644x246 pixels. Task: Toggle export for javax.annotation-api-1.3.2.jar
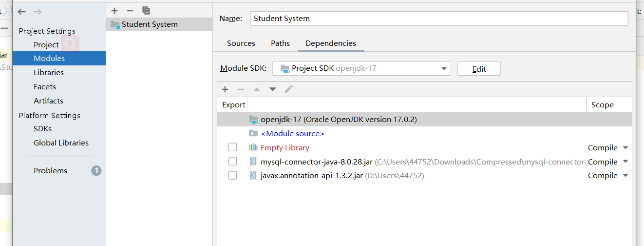pyautogui.click(x=232, y=176)
